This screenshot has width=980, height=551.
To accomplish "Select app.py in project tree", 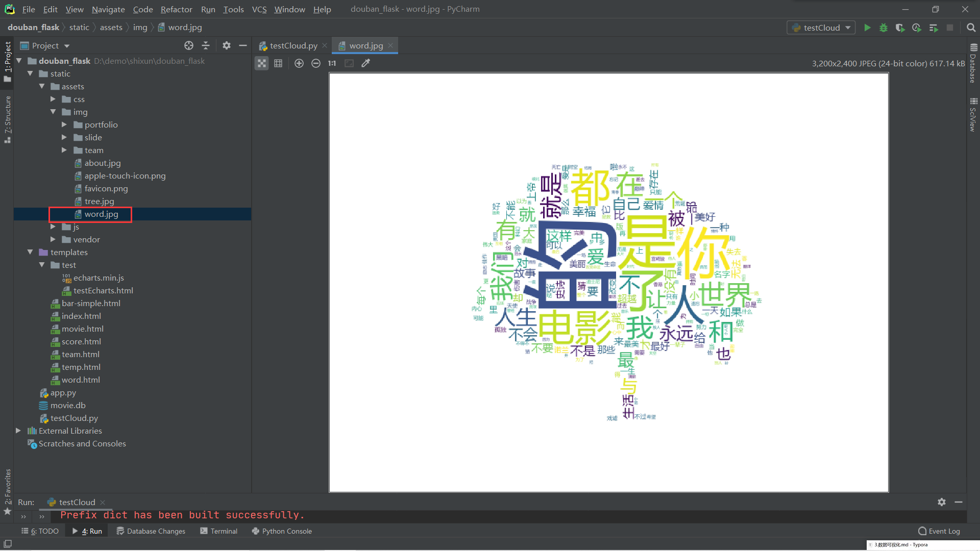I will [63, 393].
